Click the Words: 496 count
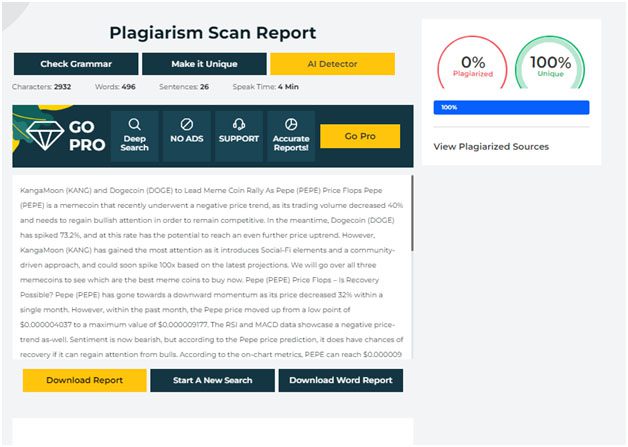 point(115,87)
